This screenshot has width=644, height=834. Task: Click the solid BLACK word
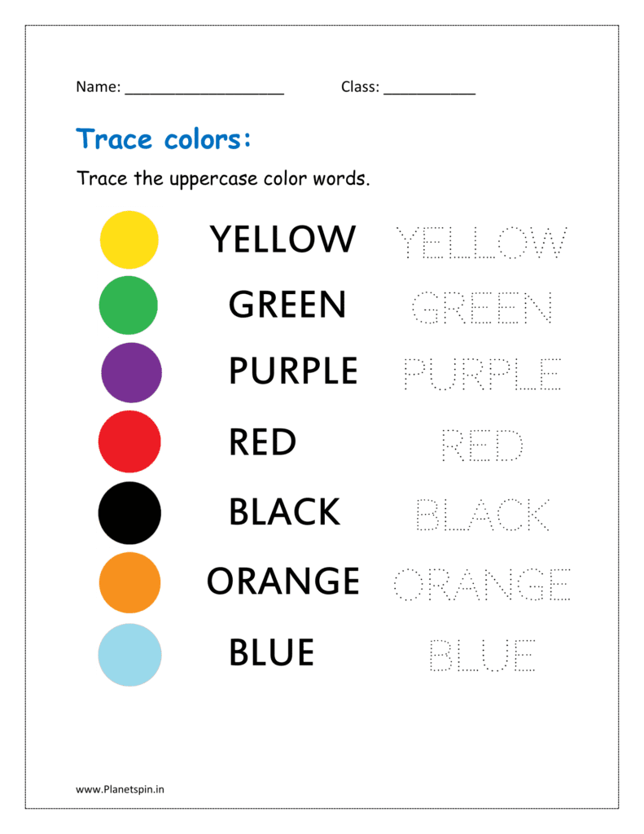pos(284,512)
